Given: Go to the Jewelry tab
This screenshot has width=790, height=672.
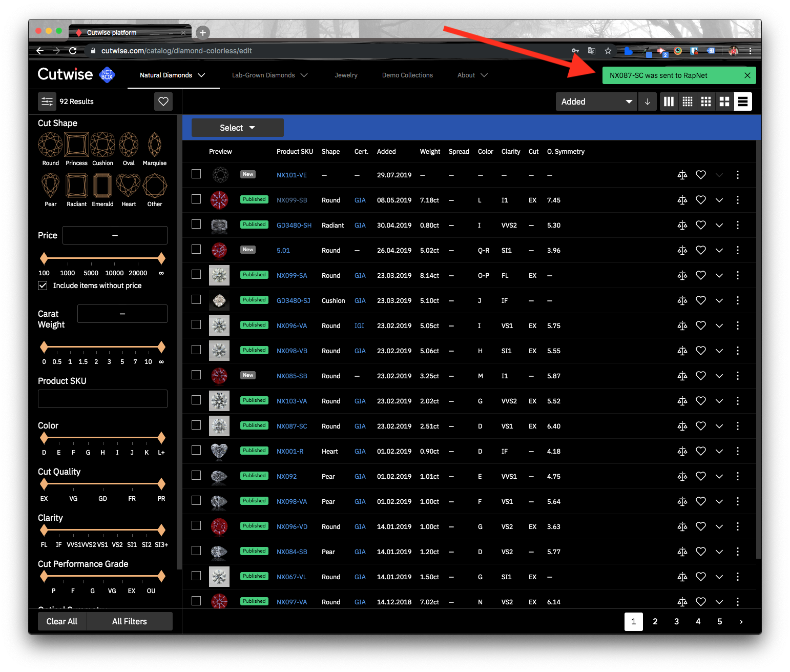Looking at the screenshot, I should (346, 75).
